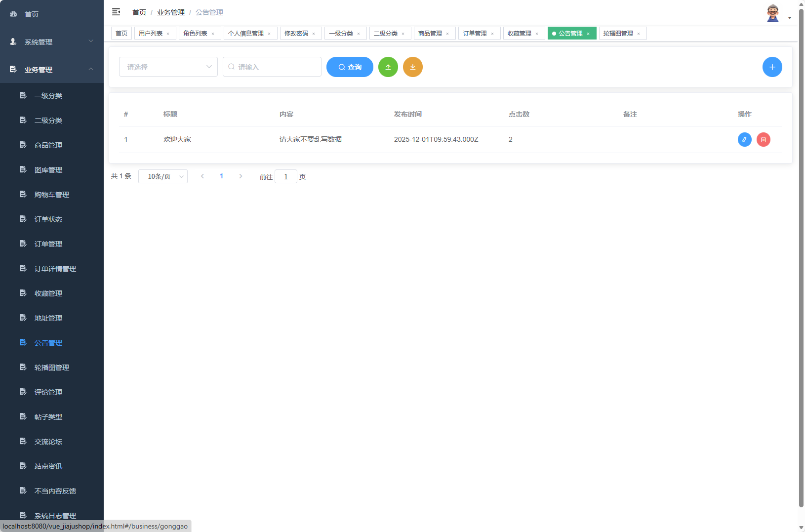Click the red trash icon to delete announcement
Image resolution: width=805 pixels, height=532 pixels.
click(x=764, y=139)
